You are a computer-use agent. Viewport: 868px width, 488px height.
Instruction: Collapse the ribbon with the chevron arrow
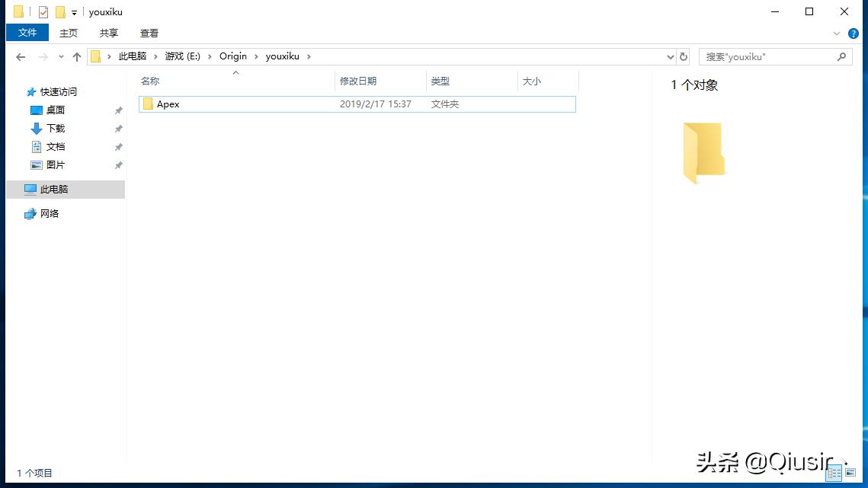[837, 33]
